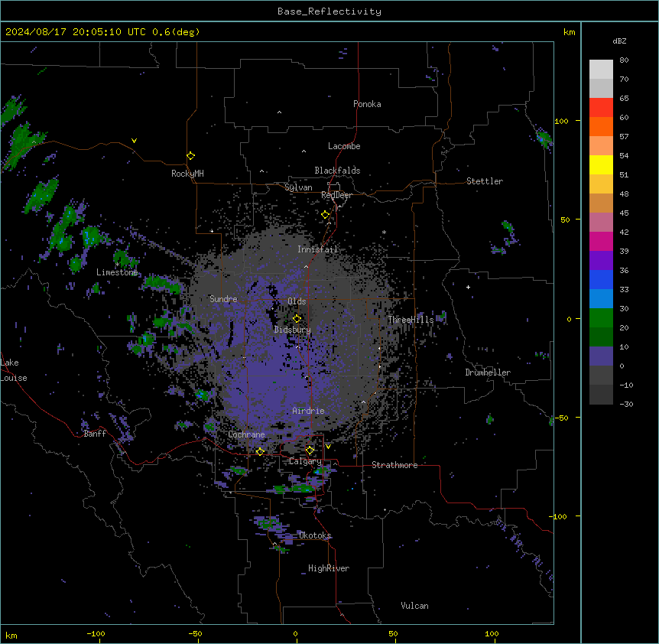
Task: Click the white asterisk marker above Limestone
Action: pos(117,264)
